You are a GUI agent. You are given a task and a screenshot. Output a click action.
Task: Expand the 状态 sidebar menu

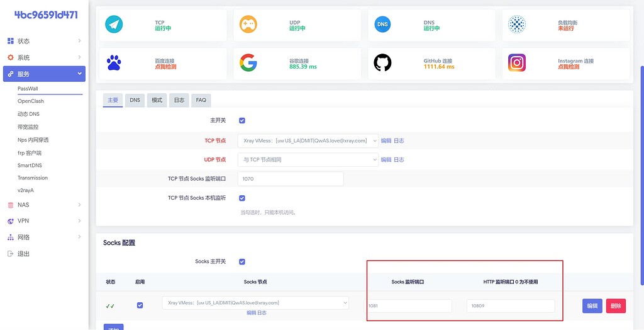(x=79, y=41)
